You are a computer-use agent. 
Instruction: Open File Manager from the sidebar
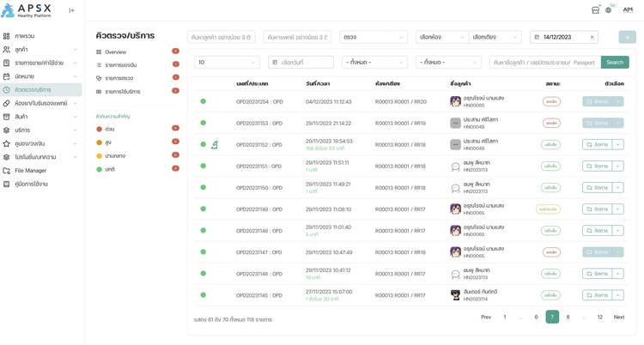[30, 171]
